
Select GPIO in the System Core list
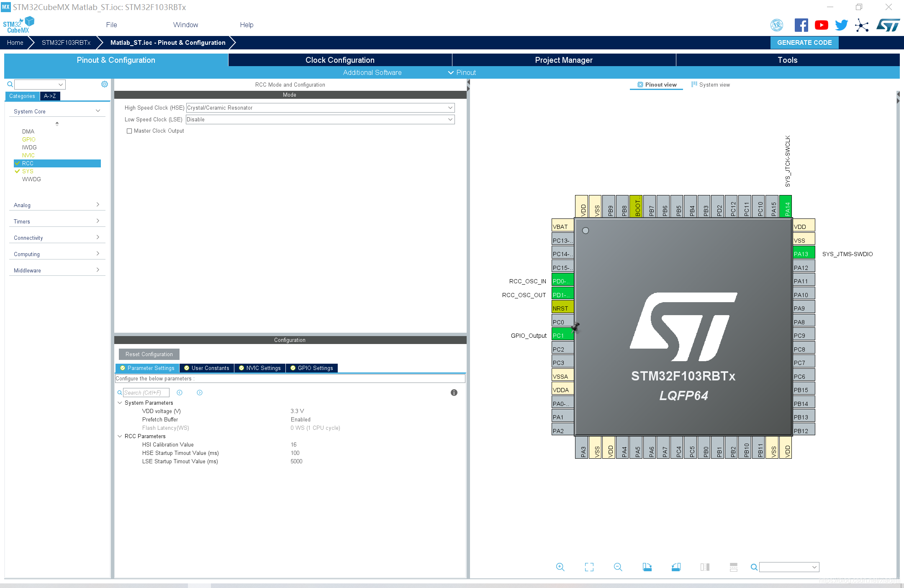(29, 139)
